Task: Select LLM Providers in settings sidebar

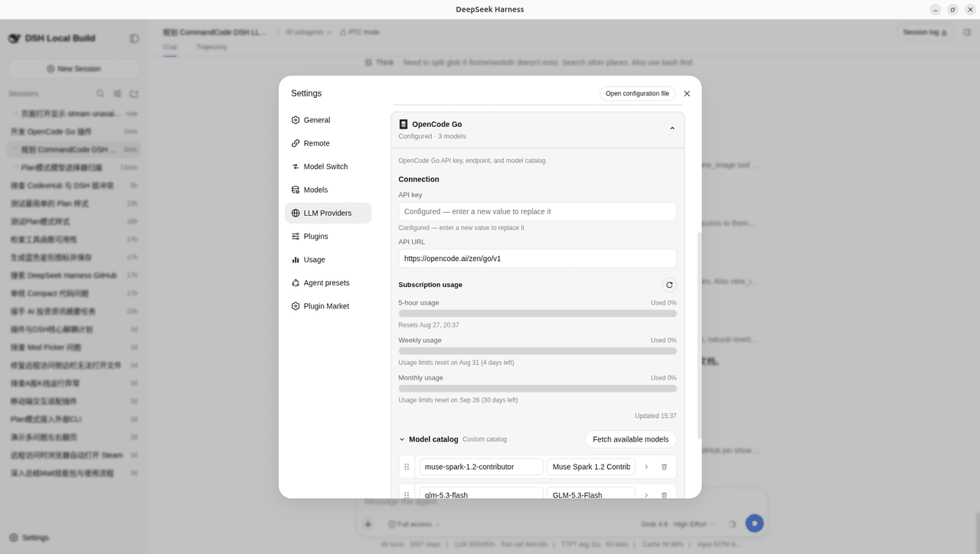Action: 328,213
